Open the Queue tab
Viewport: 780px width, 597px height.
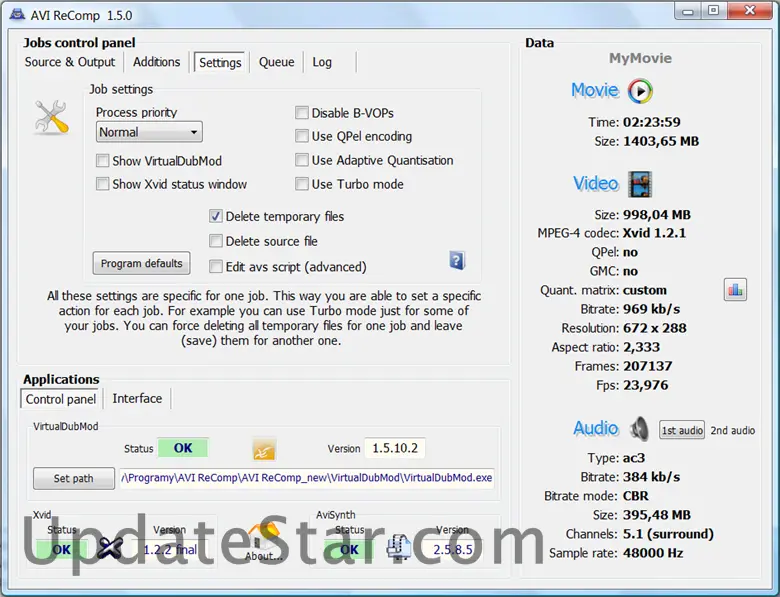click(277, 62)
